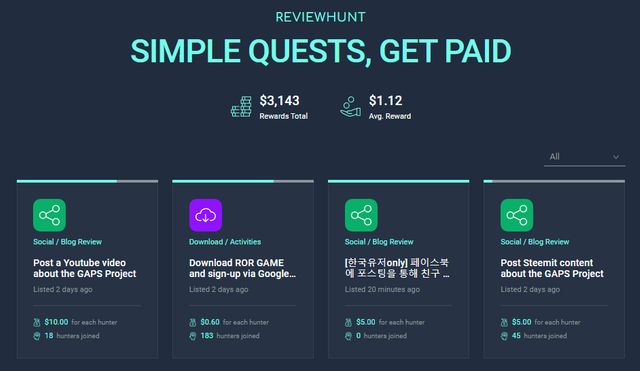Image resolution: width=640 pixels, height=371 pixels.
Task: Click the progress bar atop the ROR GAME quest card
Action: (243, 181)
